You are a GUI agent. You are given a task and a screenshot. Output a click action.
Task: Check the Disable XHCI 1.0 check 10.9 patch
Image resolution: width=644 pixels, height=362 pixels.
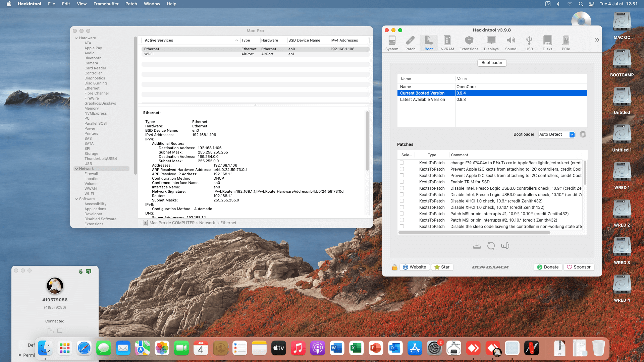pos(401,201)
